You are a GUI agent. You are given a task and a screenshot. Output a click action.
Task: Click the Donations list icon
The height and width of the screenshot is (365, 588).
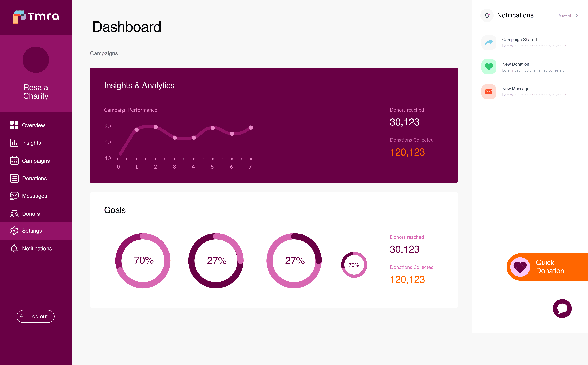14,178
